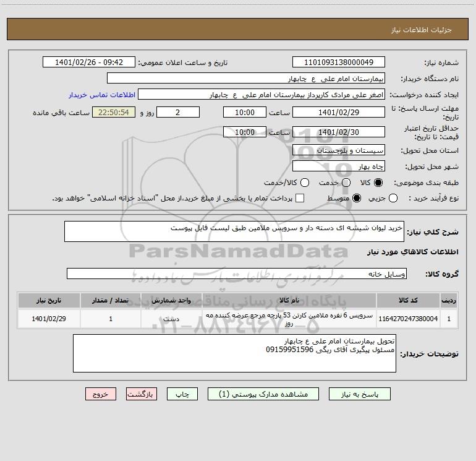Tick the Islamic treasury documents payment checkbox
This screenshot has height=461, width=476.
[300, 198]
